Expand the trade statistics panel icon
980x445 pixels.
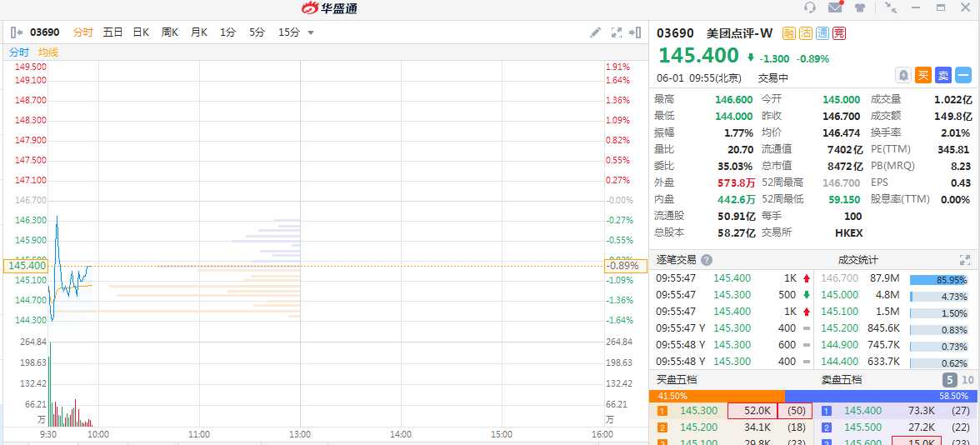tap(964, 260)
